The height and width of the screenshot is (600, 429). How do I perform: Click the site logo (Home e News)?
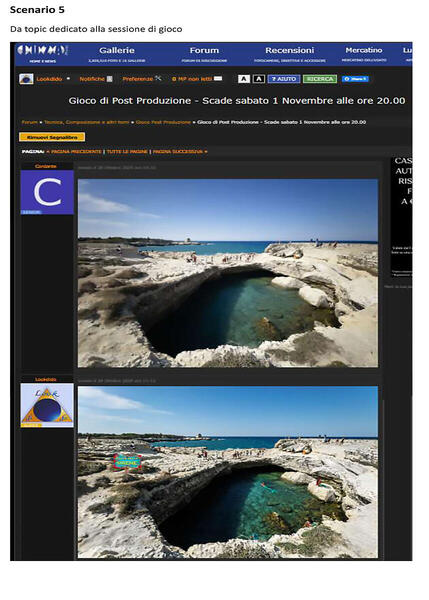[42, 53]
